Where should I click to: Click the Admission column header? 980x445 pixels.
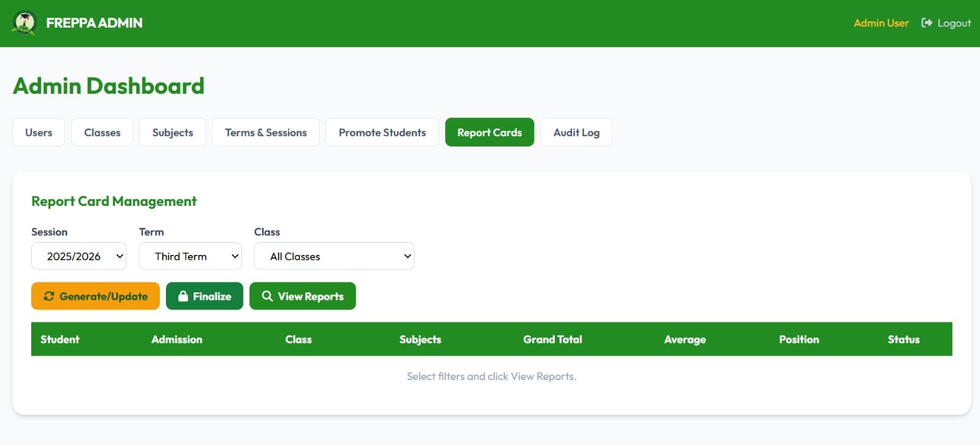(177, 339)
